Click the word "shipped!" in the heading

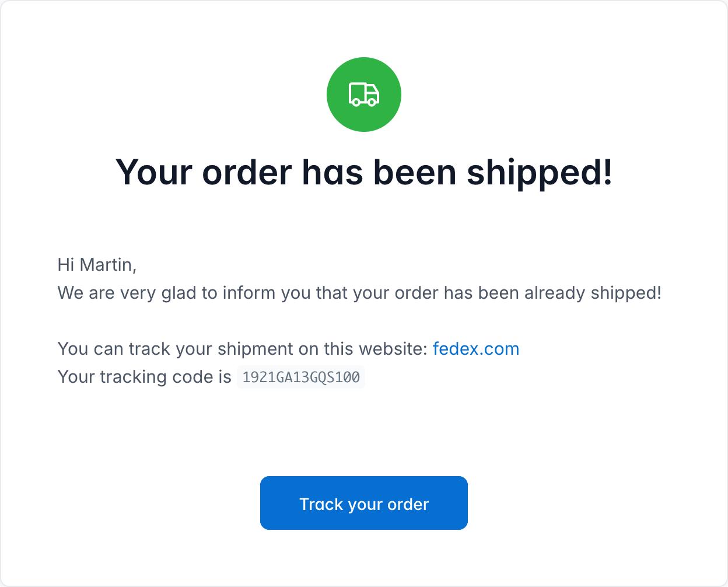[x=540, y=172]
